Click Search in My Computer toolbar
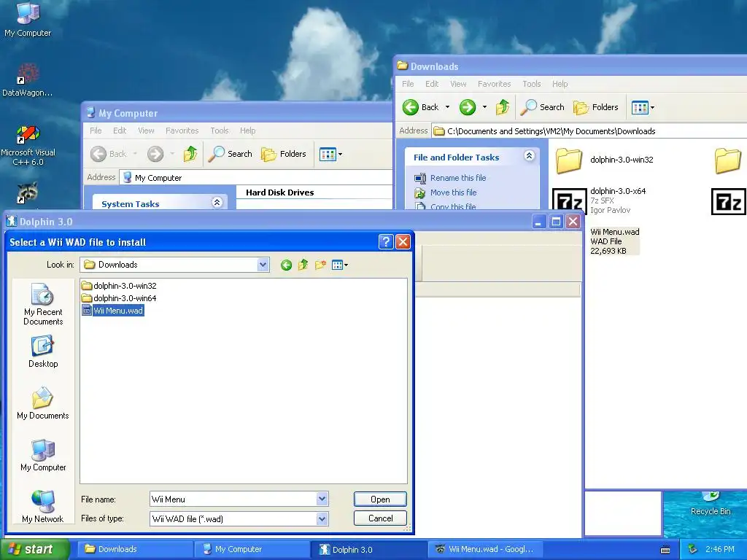The height and width of the screenshot is (560, 747). pos(231,154)
